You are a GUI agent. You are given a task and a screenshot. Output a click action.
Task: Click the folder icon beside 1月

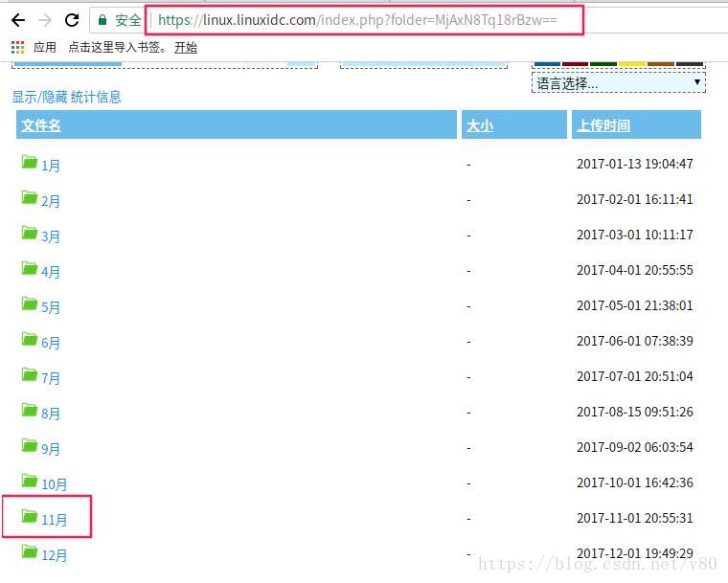(x=30, y=162)
